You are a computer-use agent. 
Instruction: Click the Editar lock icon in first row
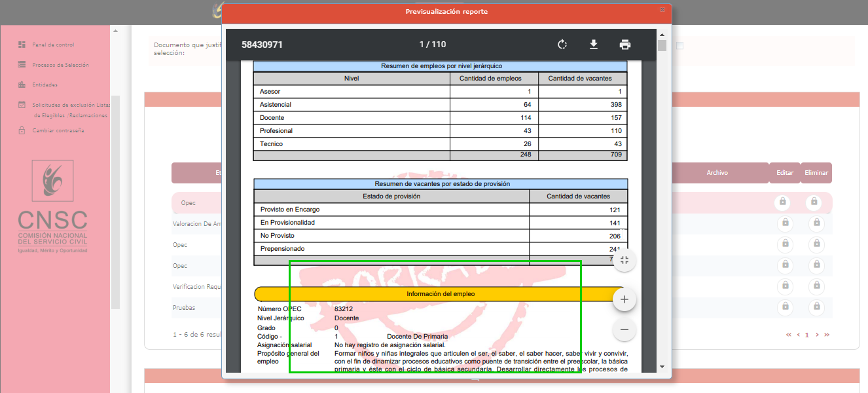click(783, 202)
